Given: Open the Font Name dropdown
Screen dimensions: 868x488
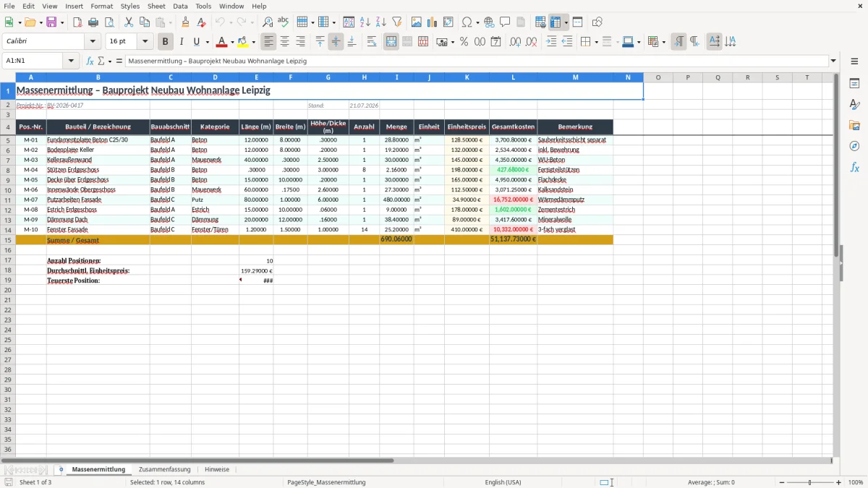Looking at the screenshot, I should (x=92, y=42).
